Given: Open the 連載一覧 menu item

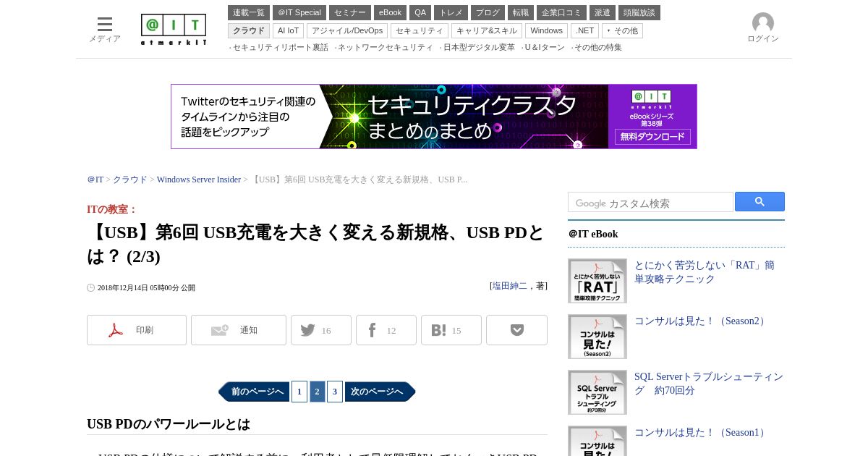Looking at the screenshot, I should point(249,12).
